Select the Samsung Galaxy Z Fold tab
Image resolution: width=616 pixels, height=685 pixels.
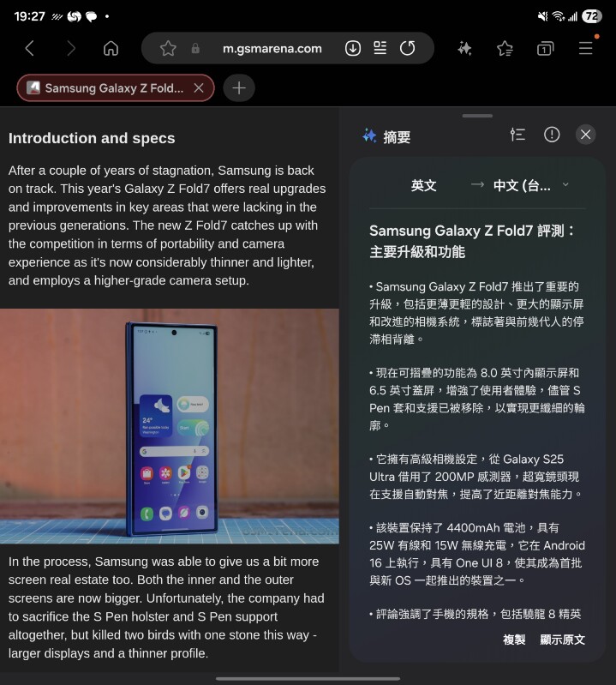[x=116, y=87]
